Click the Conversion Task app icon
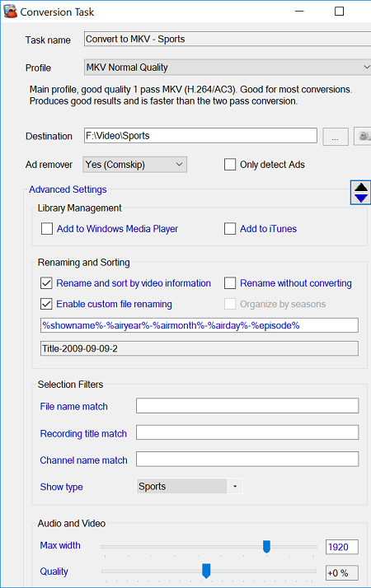371x588 pixels. tap(10, 12)
